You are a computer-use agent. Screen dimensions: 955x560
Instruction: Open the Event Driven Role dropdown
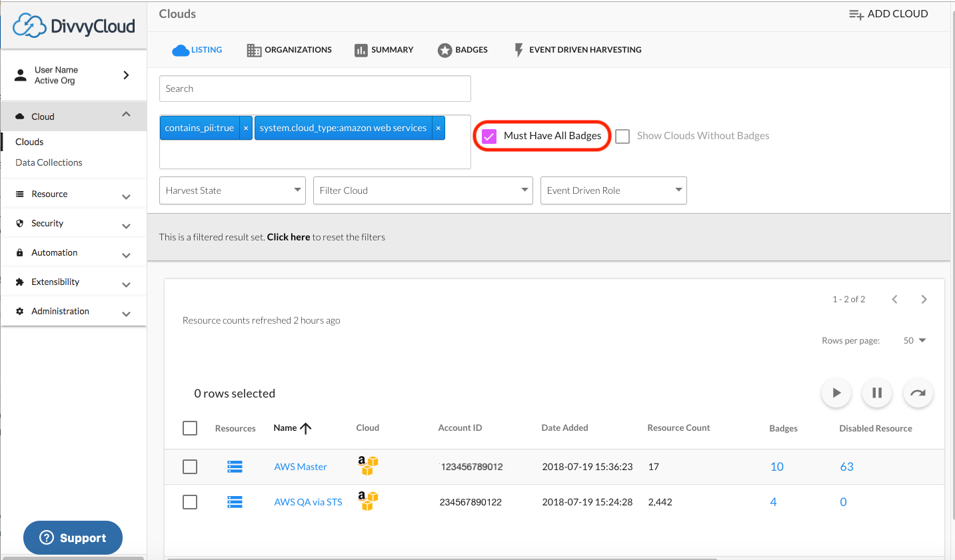click(613, 190)
